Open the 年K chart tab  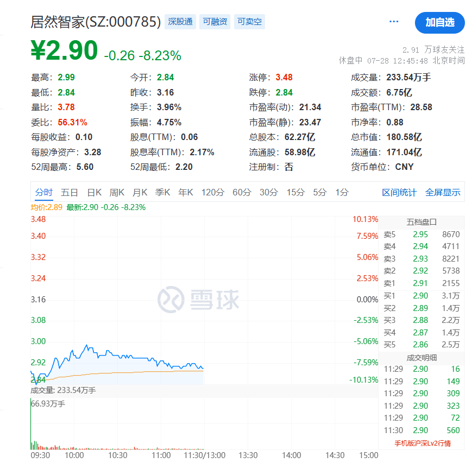click(x=186, y=192)
